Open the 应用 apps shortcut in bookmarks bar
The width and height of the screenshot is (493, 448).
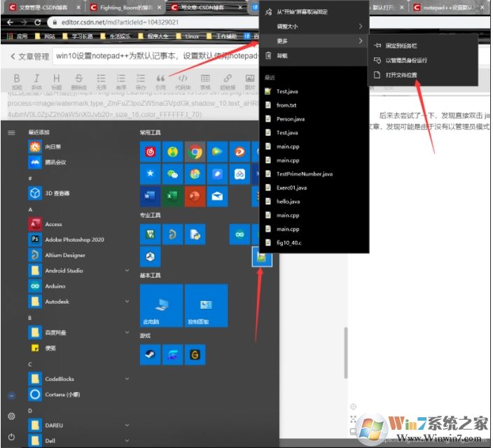tap(18, 36)
